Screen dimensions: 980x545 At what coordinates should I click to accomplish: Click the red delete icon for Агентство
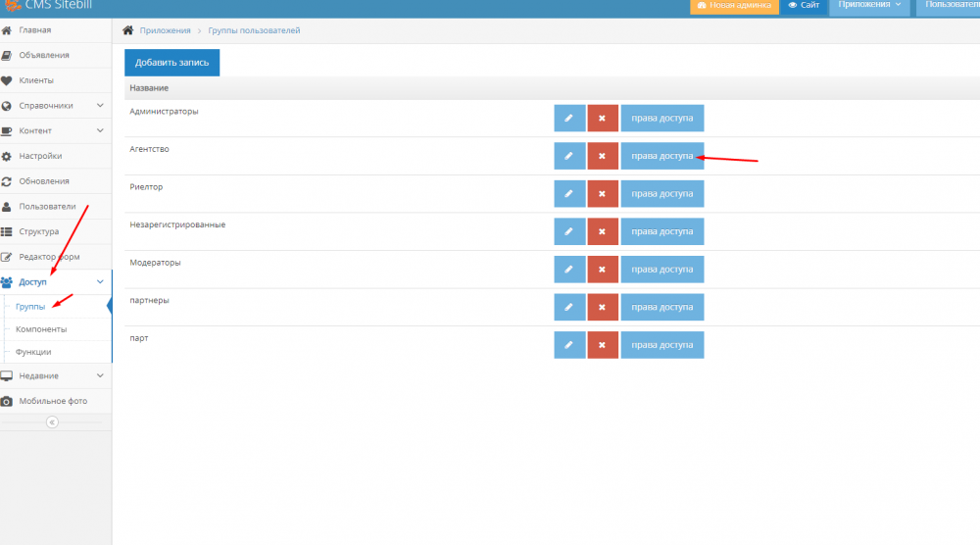603,156
